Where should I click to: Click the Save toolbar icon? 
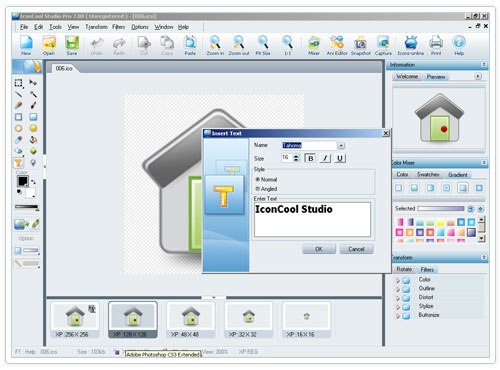[x=72, y=45]
